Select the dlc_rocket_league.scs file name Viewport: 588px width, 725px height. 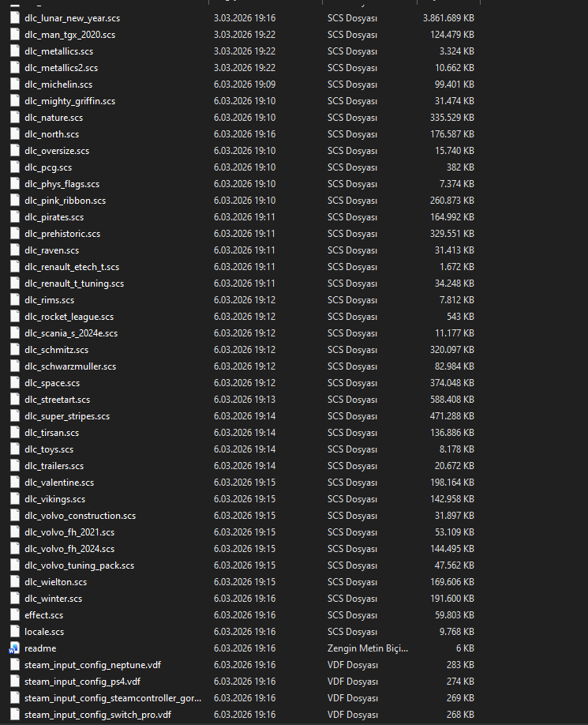click(x=69, y=317)
